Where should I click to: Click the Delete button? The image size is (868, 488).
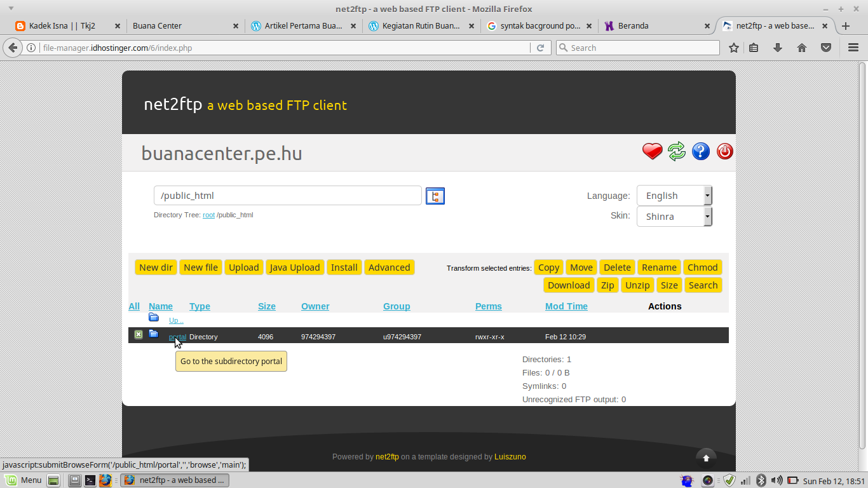click(617, 268)
